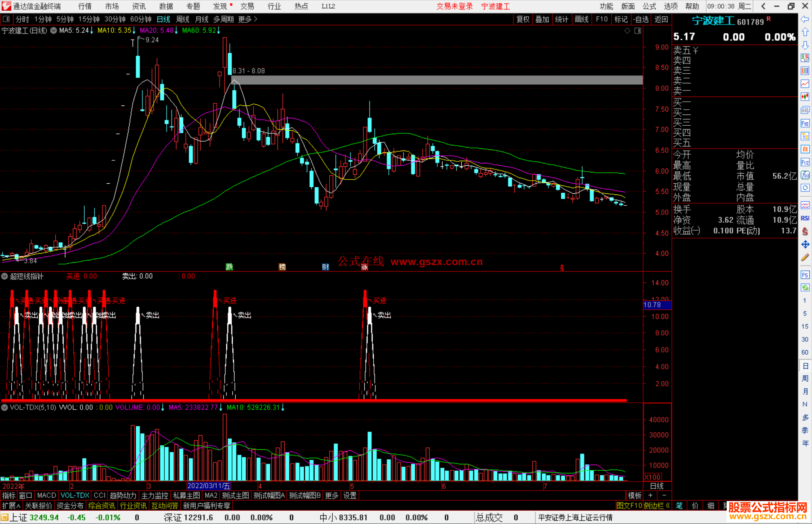Zoom in chart with the plus button

click(650, 495)
